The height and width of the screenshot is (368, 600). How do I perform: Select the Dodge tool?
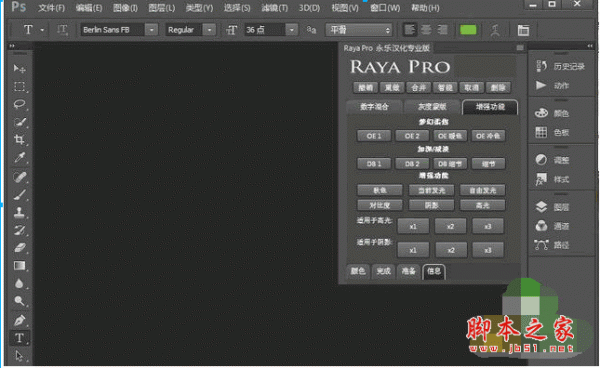[x=19, y=301]
